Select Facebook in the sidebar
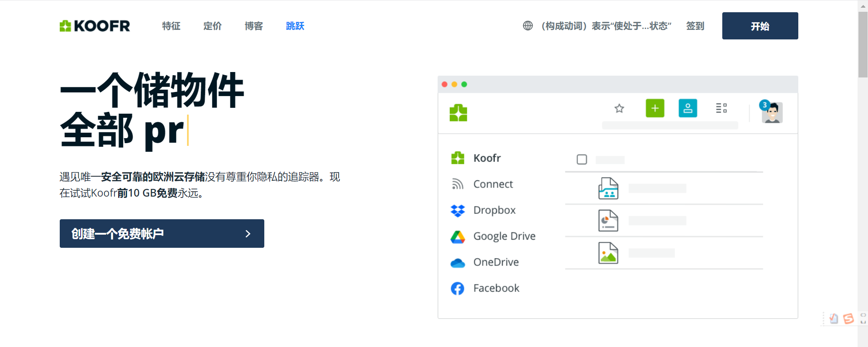The image size is (868, 347). tap(496, 288)
